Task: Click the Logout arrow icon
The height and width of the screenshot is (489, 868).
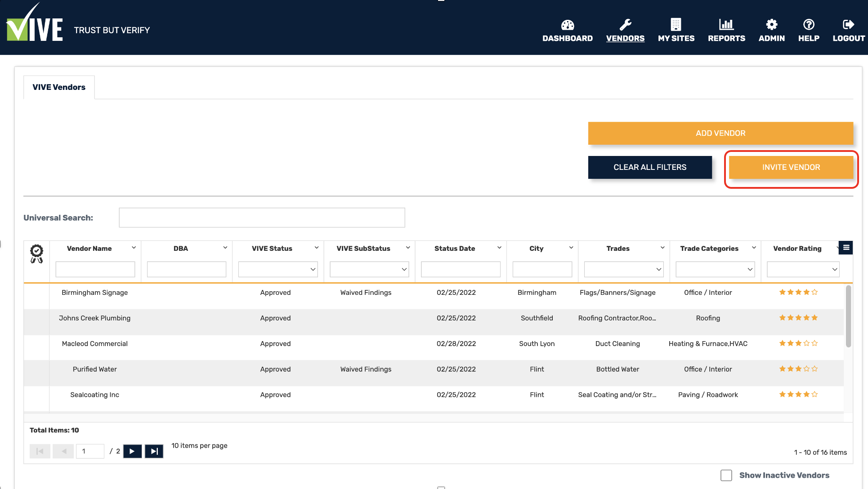Action: pyautogui.click(x=848, y=24)
